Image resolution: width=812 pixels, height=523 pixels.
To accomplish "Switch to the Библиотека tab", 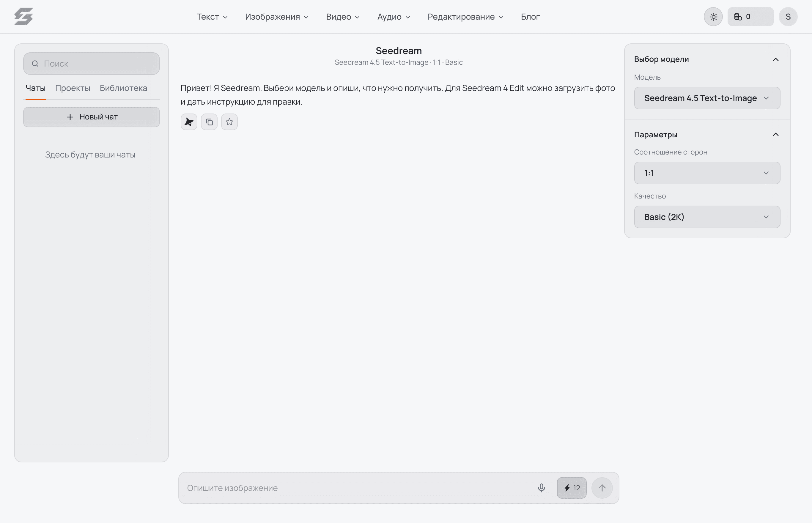I will [123, 88].
